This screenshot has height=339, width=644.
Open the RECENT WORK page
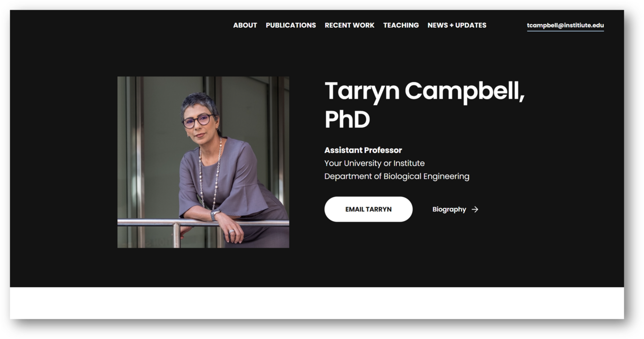tap(349, 25)
